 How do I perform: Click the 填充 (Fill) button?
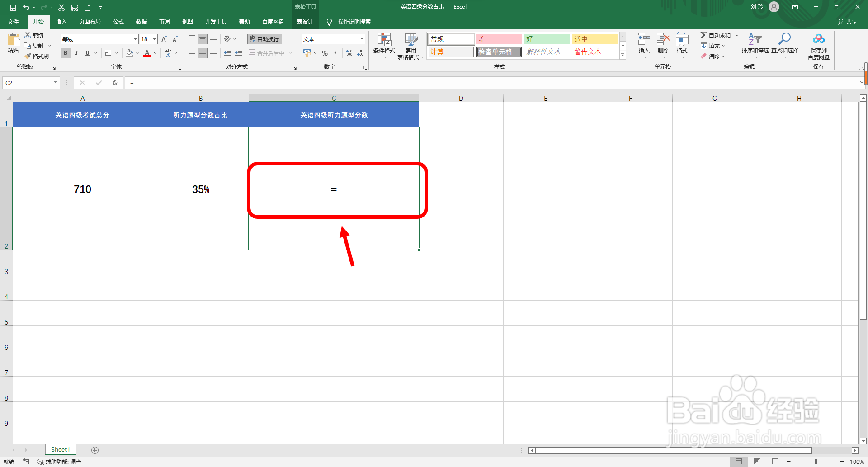(711, 46)
